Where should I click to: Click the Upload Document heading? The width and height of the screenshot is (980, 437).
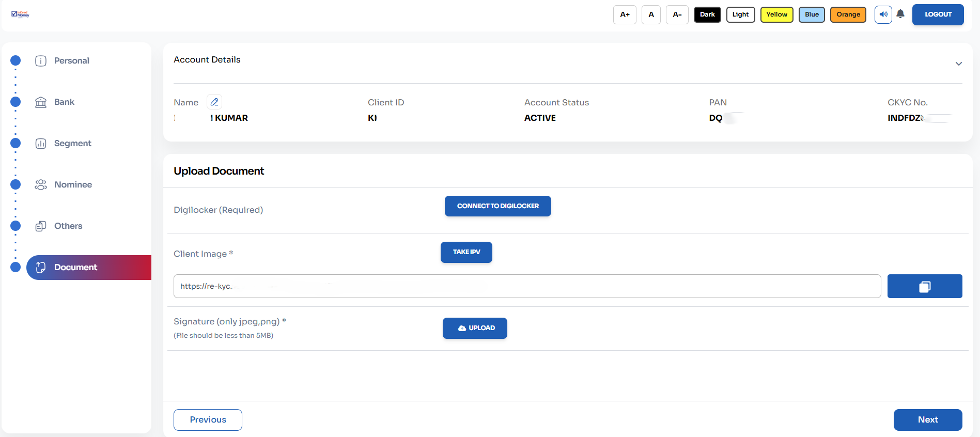(219, 171)
